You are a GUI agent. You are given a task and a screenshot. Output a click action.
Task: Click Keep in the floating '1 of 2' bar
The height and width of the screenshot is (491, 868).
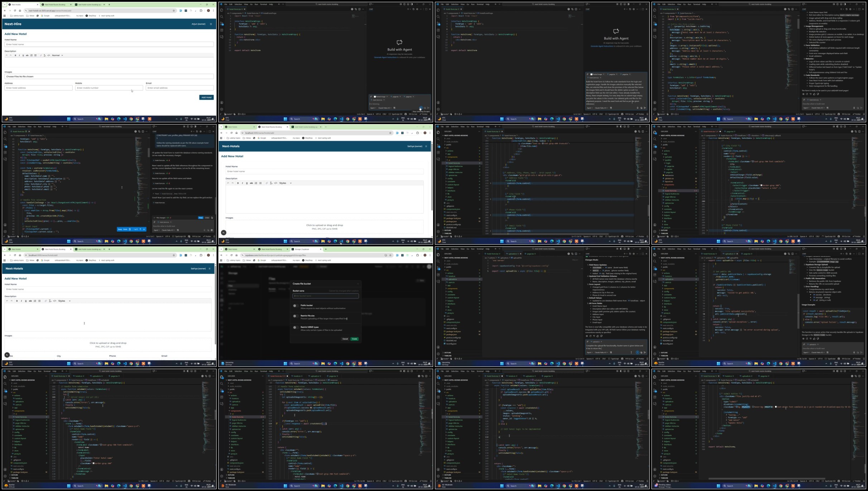120,229
